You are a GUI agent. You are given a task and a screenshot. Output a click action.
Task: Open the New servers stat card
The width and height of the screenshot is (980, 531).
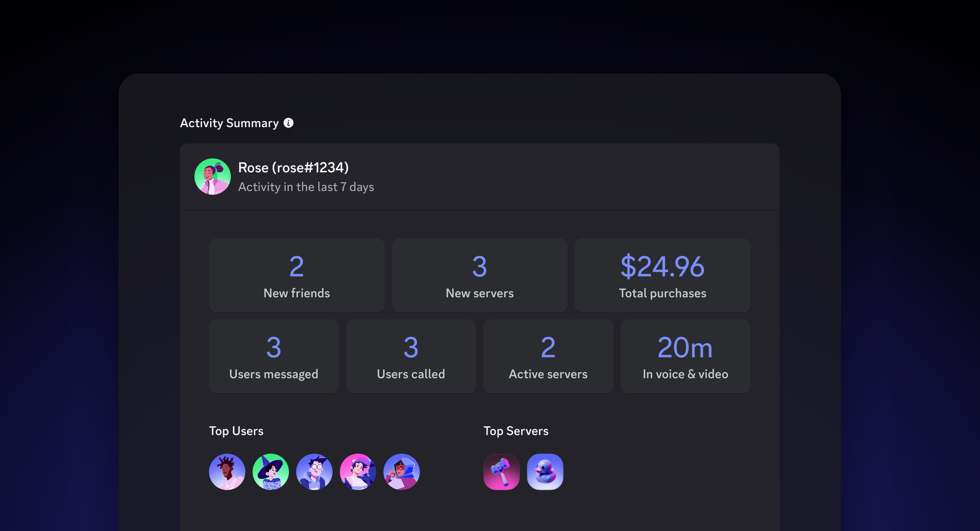pyautogui.click(x=479, y=275)
